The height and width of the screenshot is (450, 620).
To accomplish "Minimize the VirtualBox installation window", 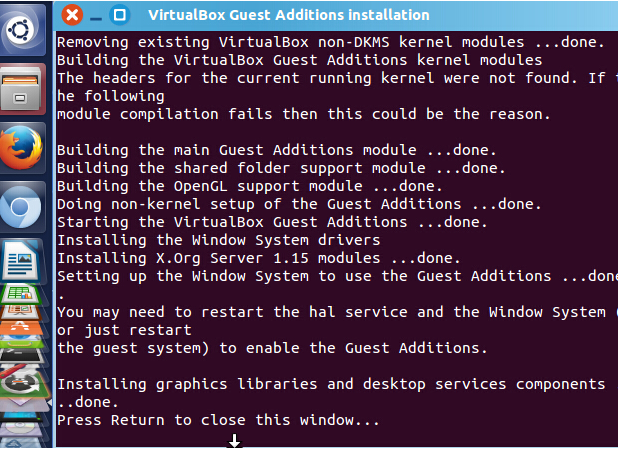I will tap(96, 16).
